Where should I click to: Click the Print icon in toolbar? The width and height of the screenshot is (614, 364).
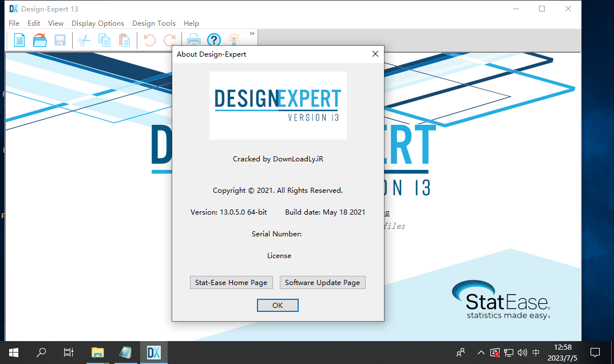194,40
